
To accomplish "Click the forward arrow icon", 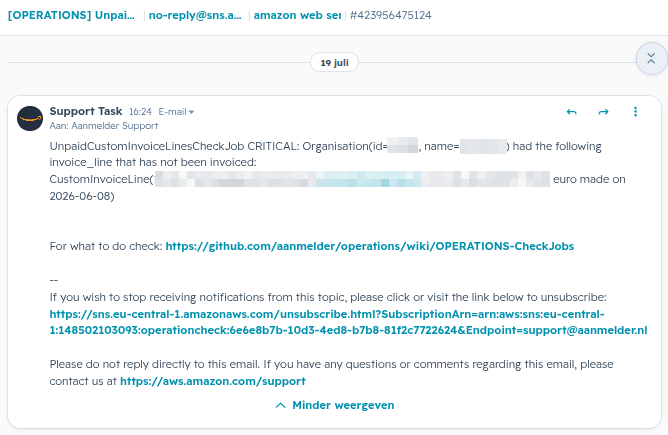I will (x=603, y=112).
